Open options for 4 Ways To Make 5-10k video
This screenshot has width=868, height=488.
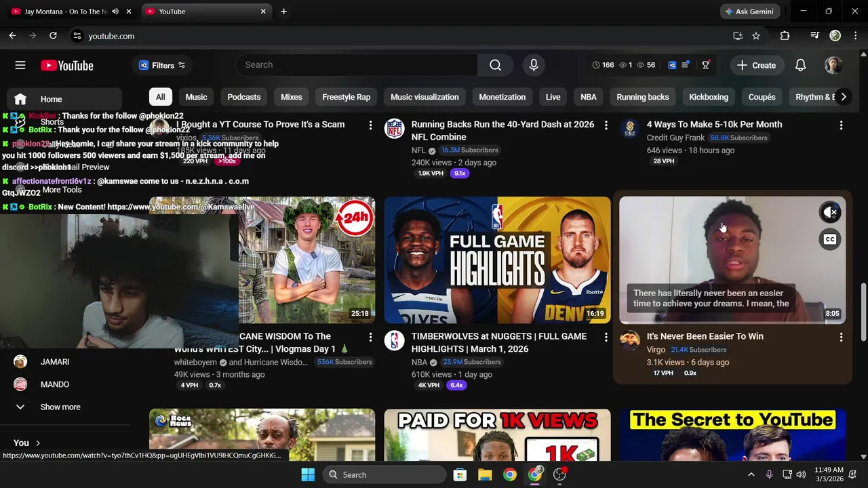pos(841,125)
